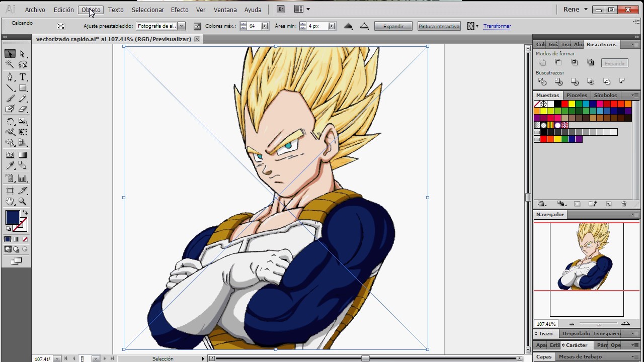This screenshot has height=362, width=644.
Task: Switch to the Mesas de trabajo tab
Action: pyautogui.click(x=580, y=356)
